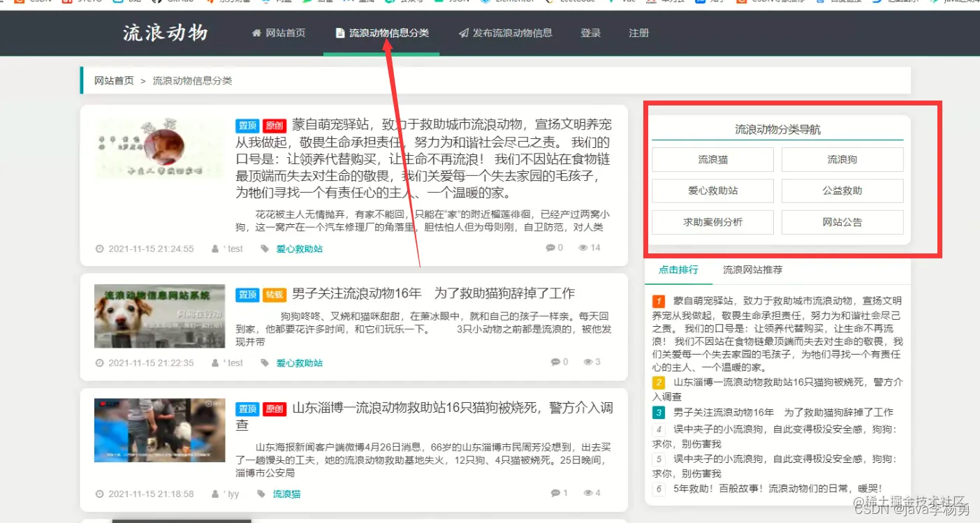Click the clock icon beside 2021-11-15 21:24:55
Image resolution: width=980 pixels, height=523 pixels.
pyautogui.click(x=99, y=249)
